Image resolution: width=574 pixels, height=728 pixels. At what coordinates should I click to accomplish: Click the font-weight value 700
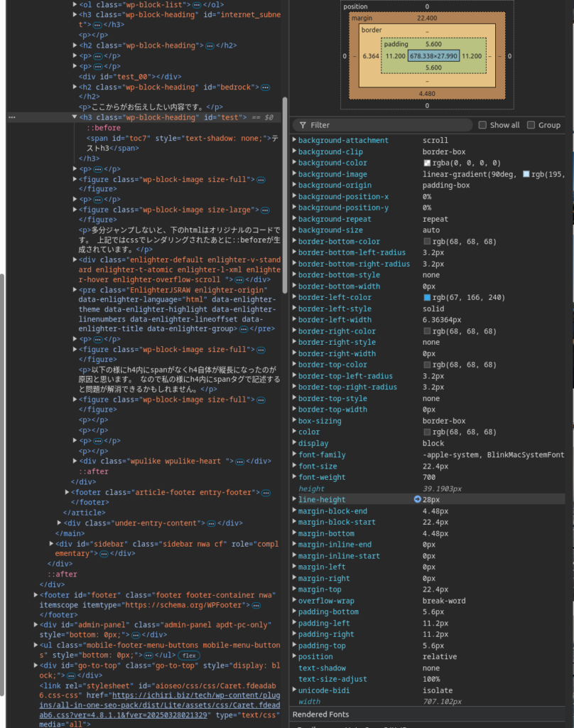click(429, 477)
